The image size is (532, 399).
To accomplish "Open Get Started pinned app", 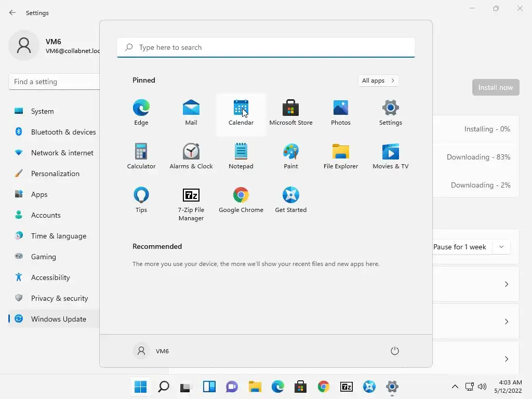I will [x=291, y=201].
